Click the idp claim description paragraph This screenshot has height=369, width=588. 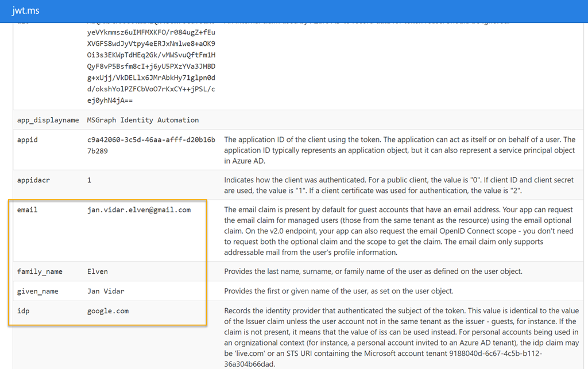(x=401, y=337)
